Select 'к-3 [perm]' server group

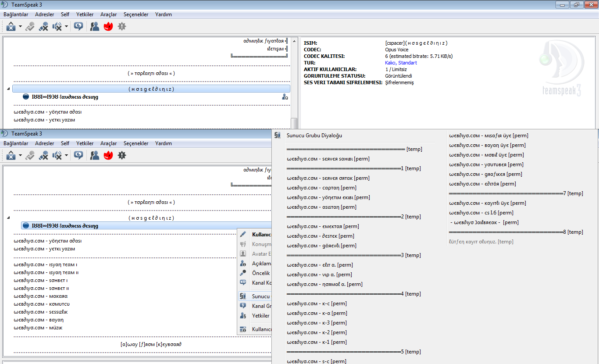tap(317, 323)
